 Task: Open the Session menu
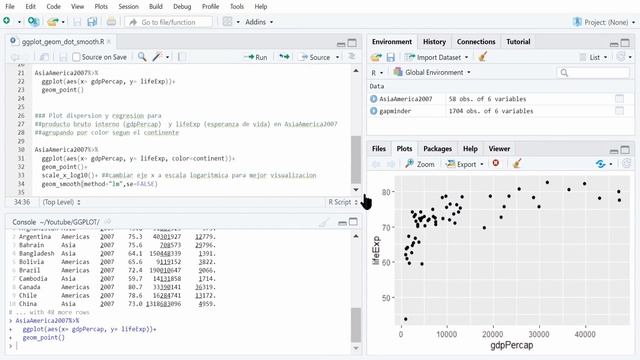coord(128,7)
